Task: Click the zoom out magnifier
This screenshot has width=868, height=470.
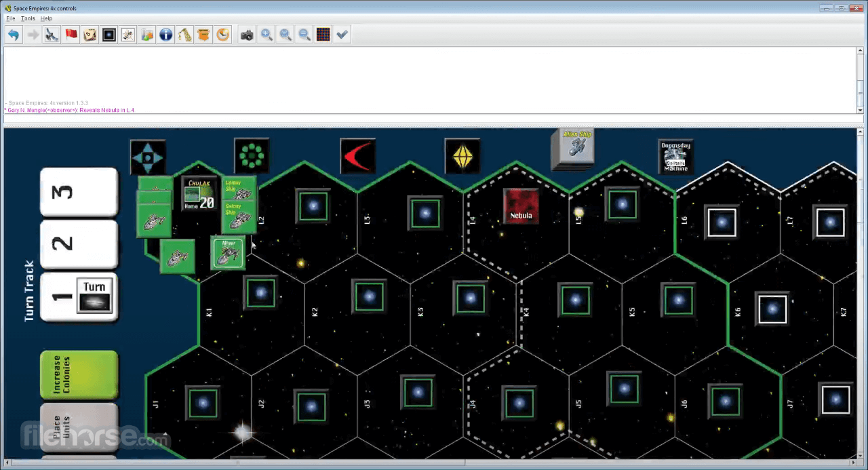Action: point(304,35)
